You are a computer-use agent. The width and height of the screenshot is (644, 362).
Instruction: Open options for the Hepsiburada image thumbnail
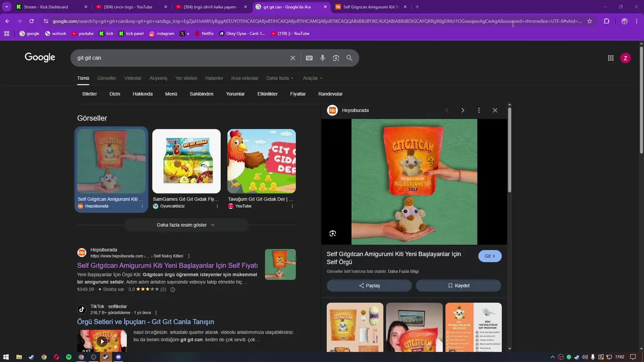click(142, 206)
